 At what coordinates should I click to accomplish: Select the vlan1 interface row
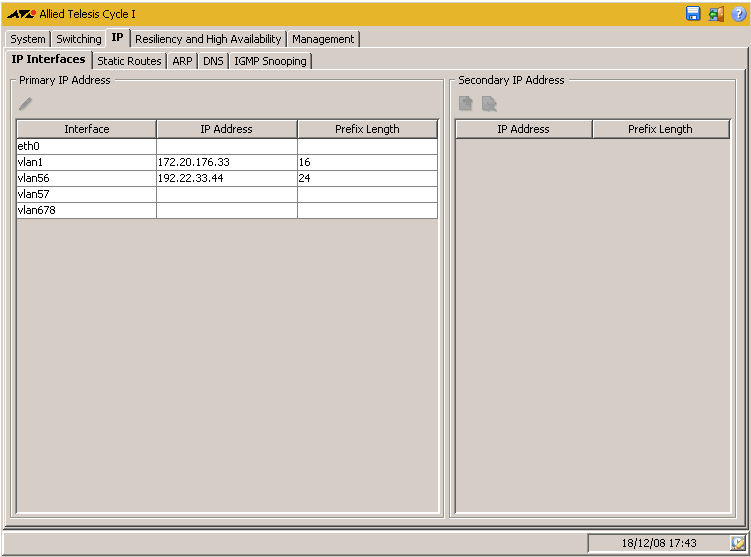(227, 162)
